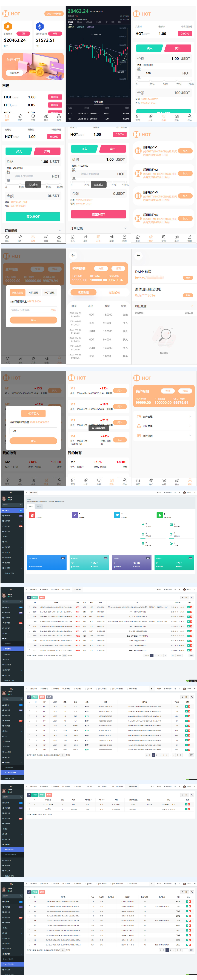This screenshot has width=197, height=980.
Task: Expand 订单记录 below the 卖出HOT button
Action: point(125,228)
